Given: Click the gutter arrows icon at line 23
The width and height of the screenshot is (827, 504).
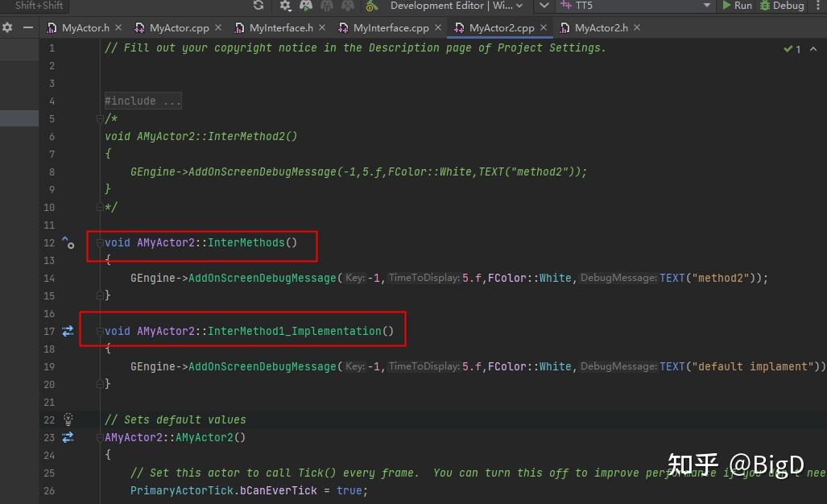Looking at the screenshot, I should point(68,437).
